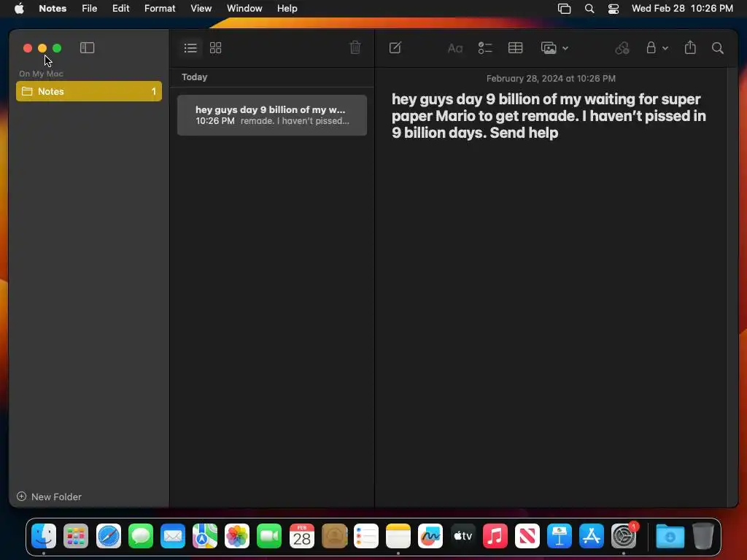
Task: Open the text format Aa button
Action: click(455, 48)
